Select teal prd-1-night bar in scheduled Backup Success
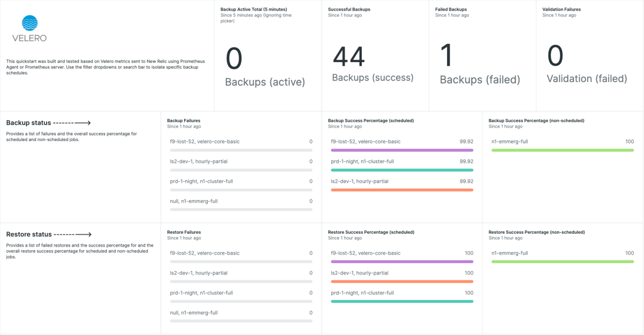The height and width of the screenshot is (335, 644). pos(402,170)
